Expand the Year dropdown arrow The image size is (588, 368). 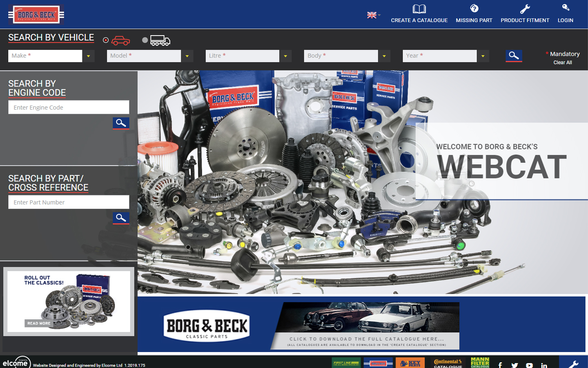tap(483, 56)
